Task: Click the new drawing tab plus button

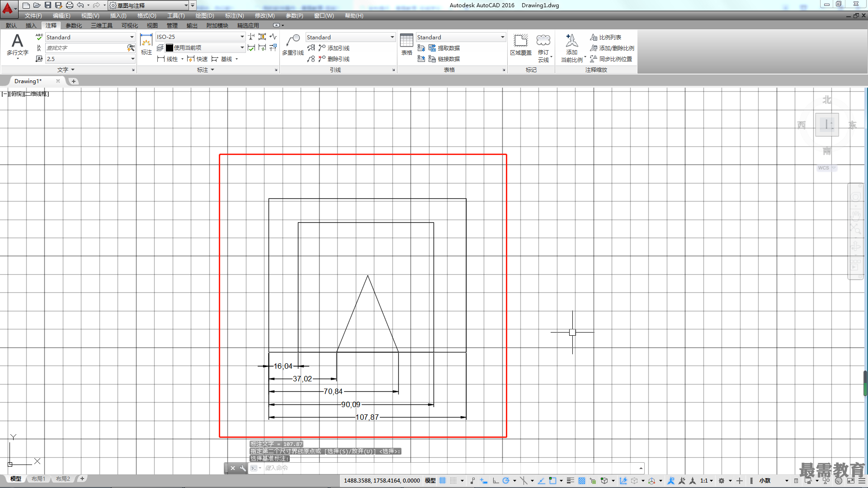Action: 74,81
